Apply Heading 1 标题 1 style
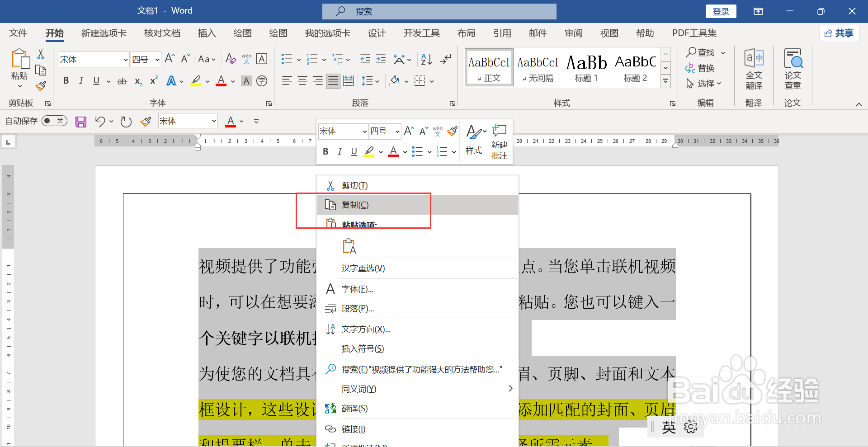Screen dimensions: 868x447 click(x=586, y=68)
